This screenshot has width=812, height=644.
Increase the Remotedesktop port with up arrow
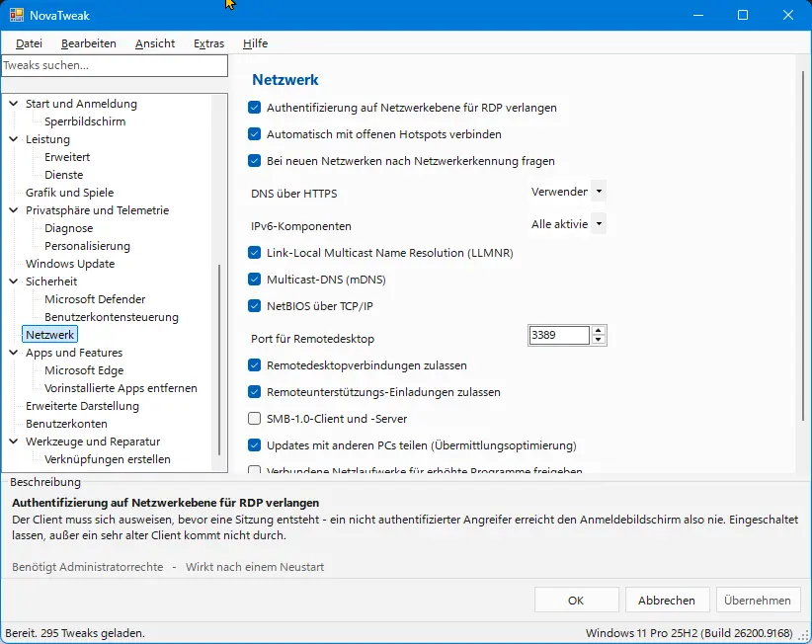599,330
